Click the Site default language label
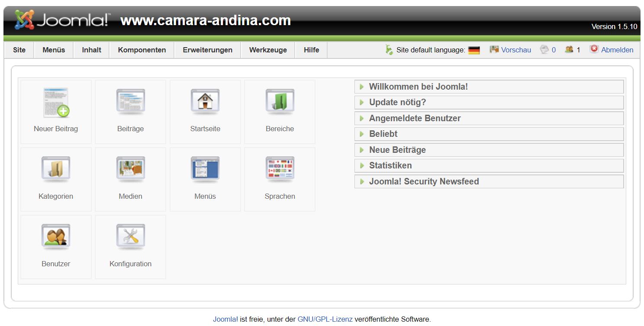Screen dimensions: 644x326 pos(431,50)
